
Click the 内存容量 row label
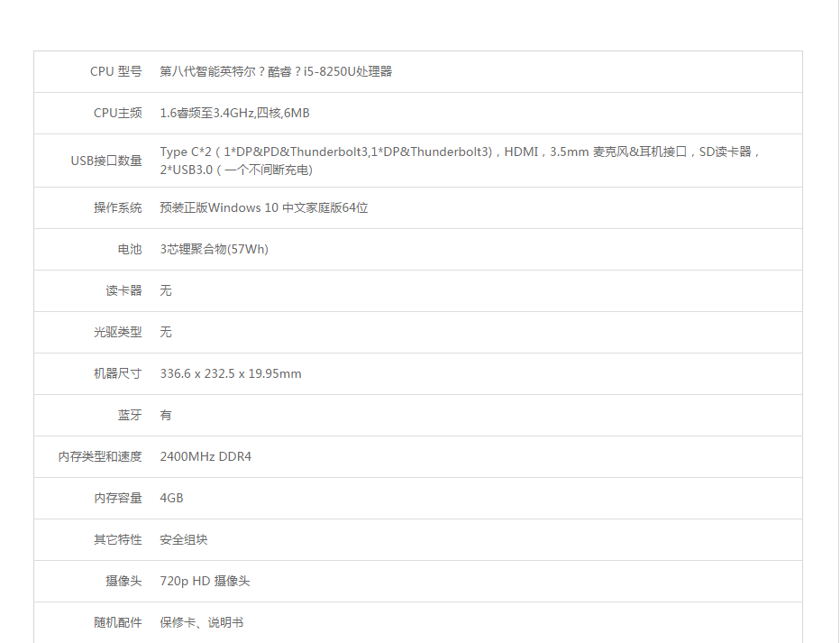115,498
